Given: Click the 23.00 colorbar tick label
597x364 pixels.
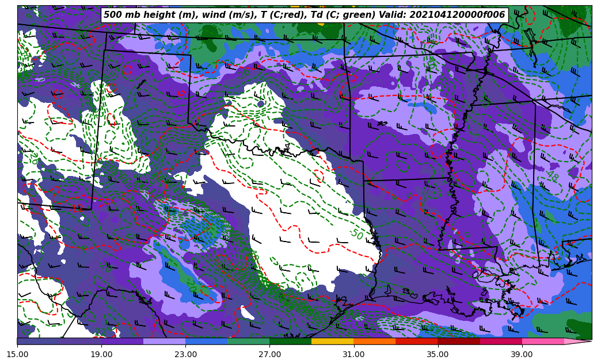Looking at the screenshot, I should pos(185,354).
